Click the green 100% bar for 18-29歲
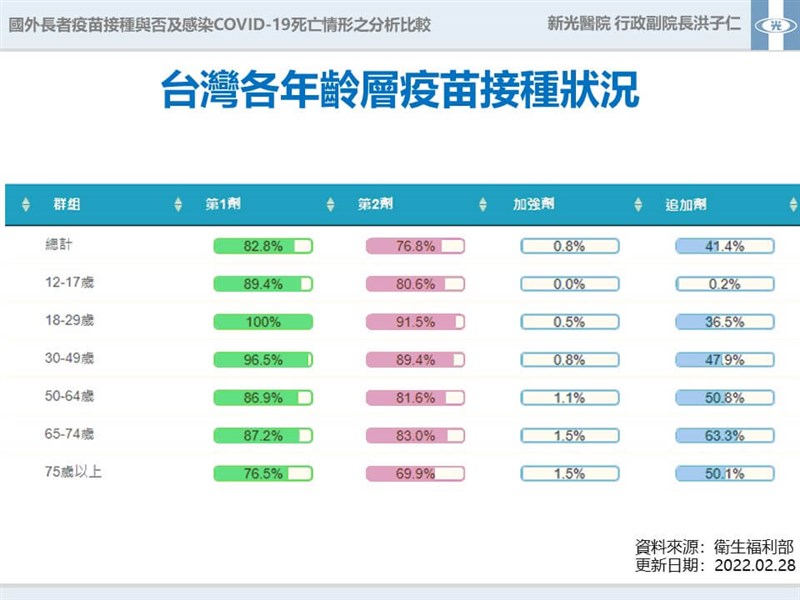This screenshot has height=600, width=800. tap(263, 322)
